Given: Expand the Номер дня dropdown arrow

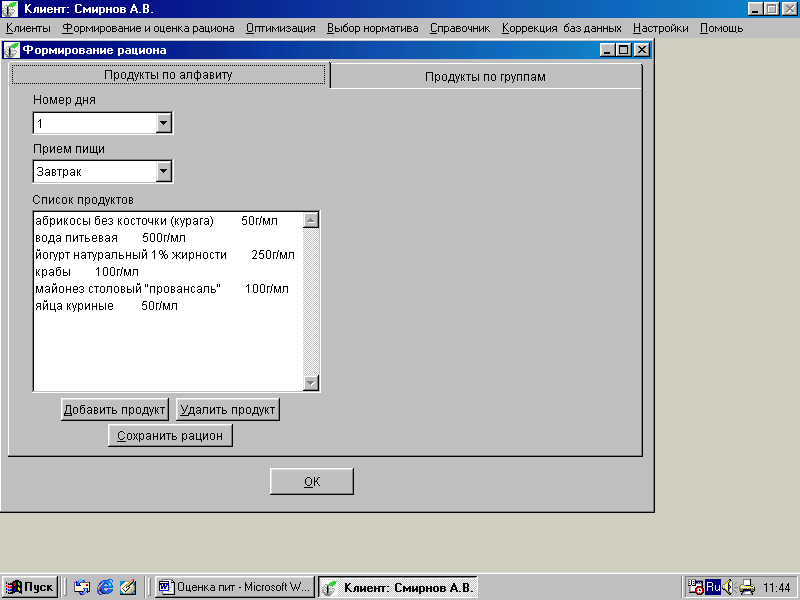Looking at the screenshot, I should [x=163, y=123].
